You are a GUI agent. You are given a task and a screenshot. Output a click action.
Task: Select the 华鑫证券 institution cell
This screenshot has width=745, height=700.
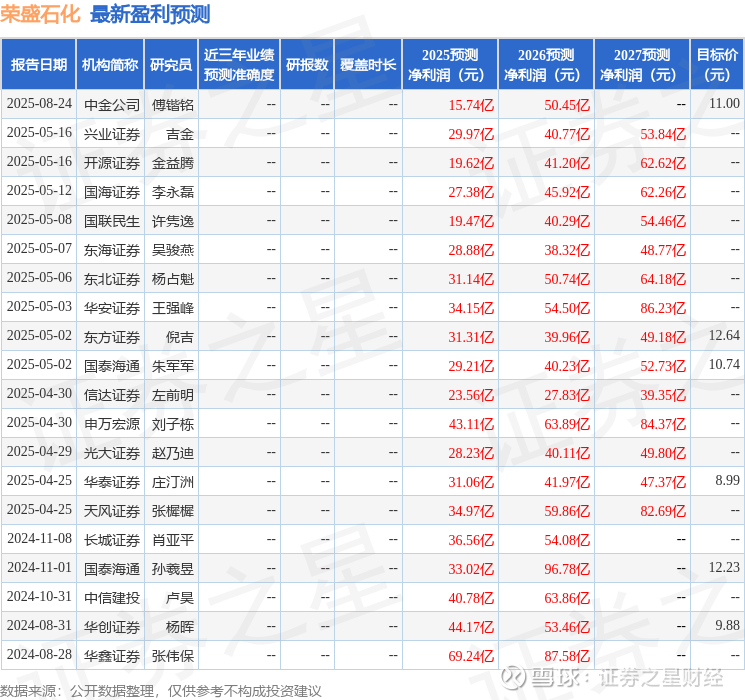112,656
